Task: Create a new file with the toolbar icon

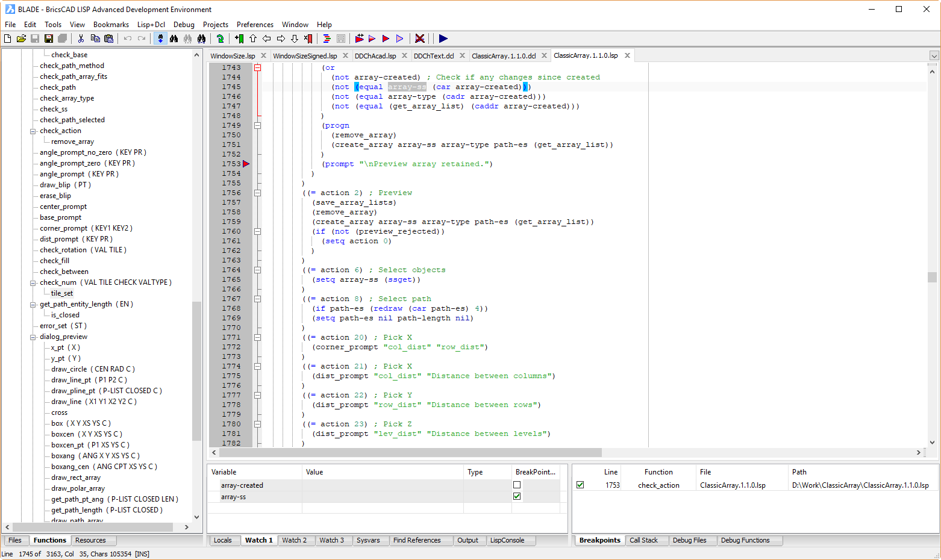Action: 8,39
